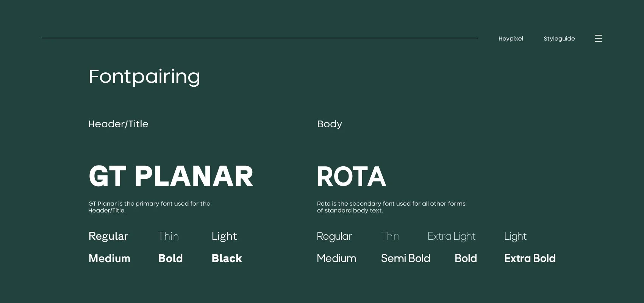The width and height of the screenshot is (644, 303).
Task: Click the Heypixel link
Action: click(x=511, y=39)
